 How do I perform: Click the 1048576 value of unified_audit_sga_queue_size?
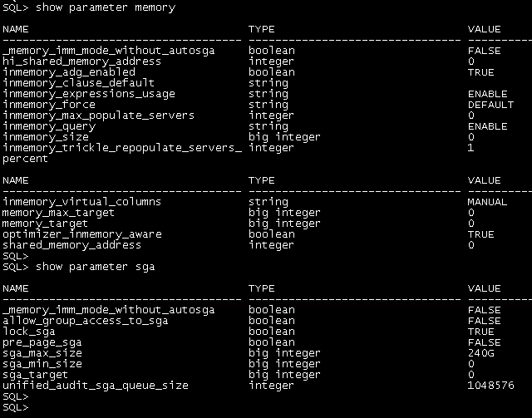[x=491, y=386]
